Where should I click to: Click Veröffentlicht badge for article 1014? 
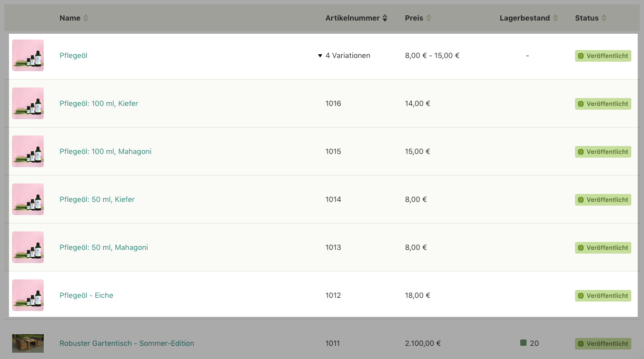603,200
